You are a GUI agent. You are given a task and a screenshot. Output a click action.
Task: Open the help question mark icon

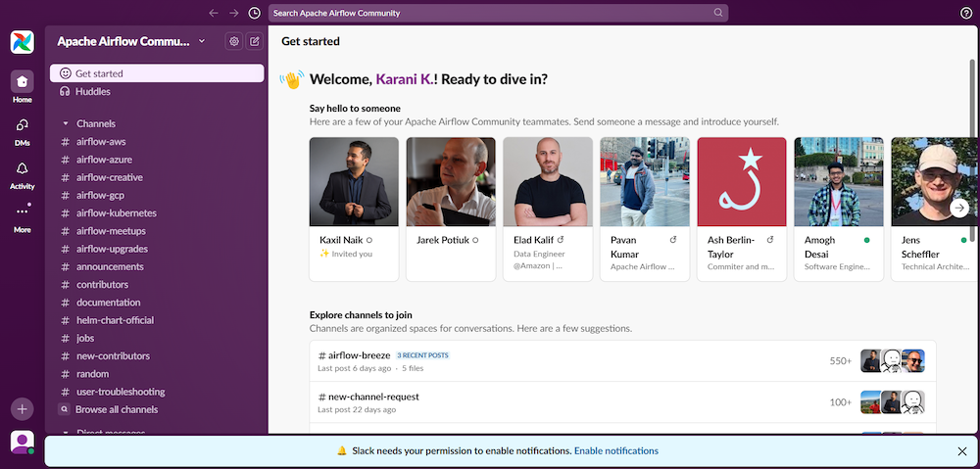click(965, 13)
